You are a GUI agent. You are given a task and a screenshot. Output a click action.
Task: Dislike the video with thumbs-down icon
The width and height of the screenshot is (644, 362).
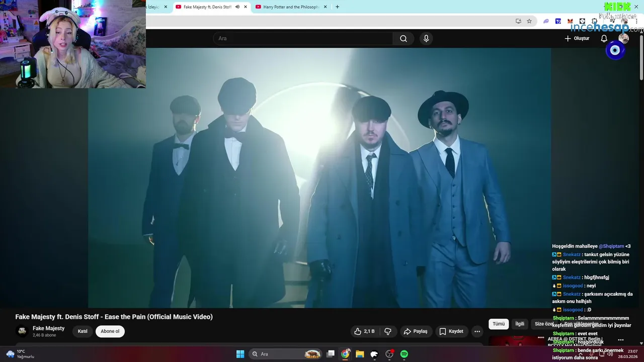[388, 331]
